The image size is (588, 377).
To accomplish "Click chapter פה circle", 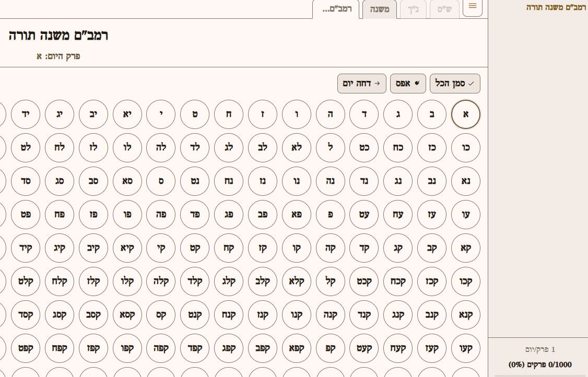I will [161, 214].
